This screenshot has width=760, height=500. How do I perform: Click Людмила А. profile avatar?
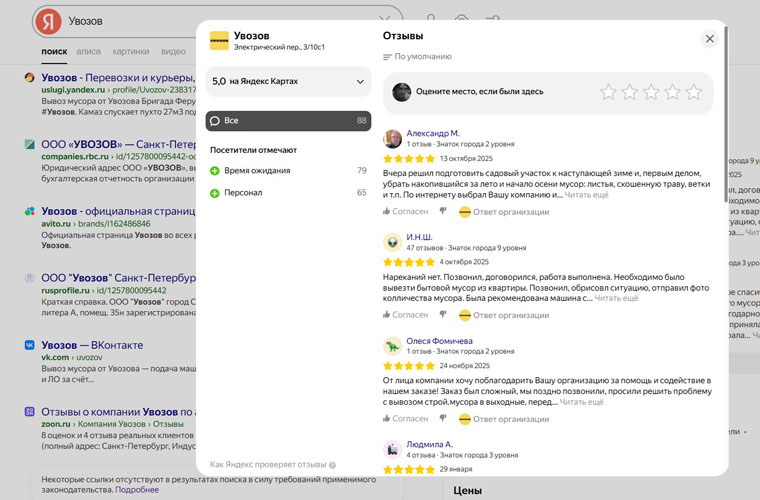(393, 450)
